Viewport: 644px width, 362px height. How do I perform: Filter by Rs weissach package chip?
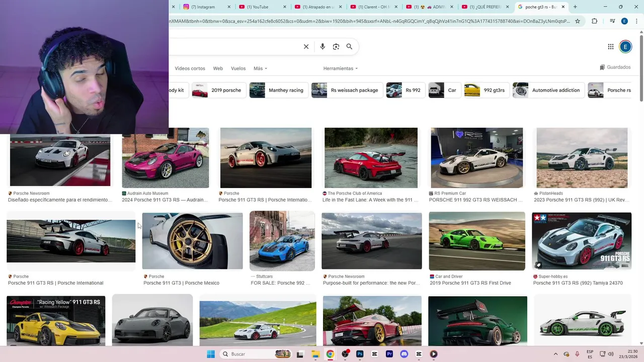coord(347,90)
